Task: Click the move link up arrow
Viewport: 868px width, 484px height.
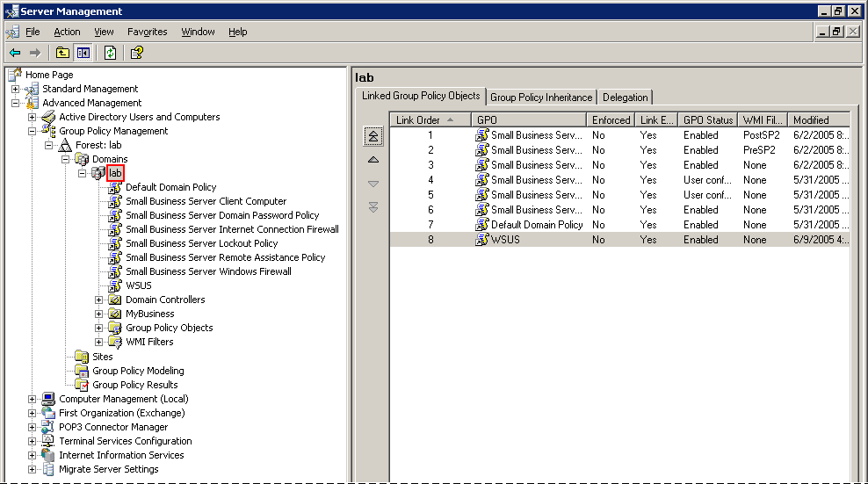Action: tap(373, 160)
